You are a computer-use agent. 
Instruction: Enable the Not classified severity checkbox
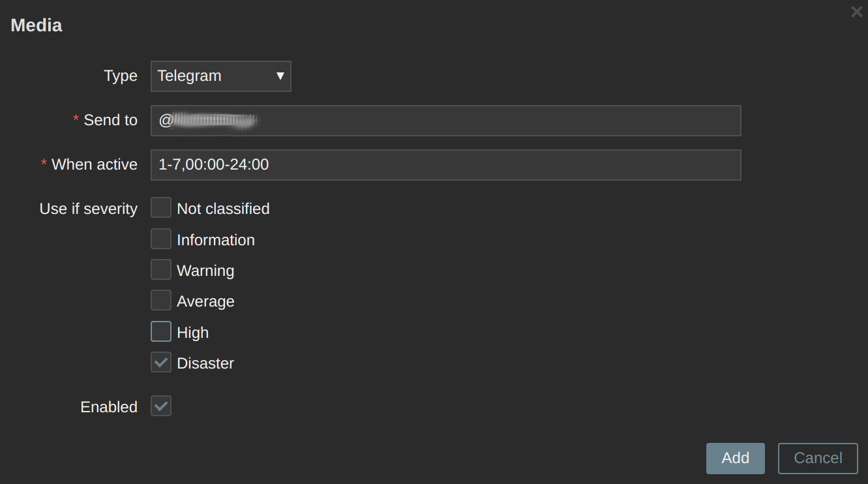tap(161, 208)
